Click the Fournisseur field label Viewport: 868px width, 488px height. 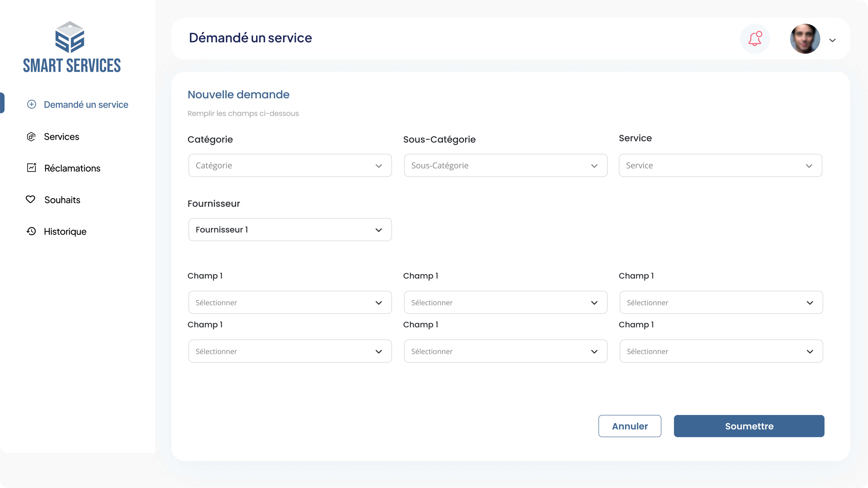(214, 204)
